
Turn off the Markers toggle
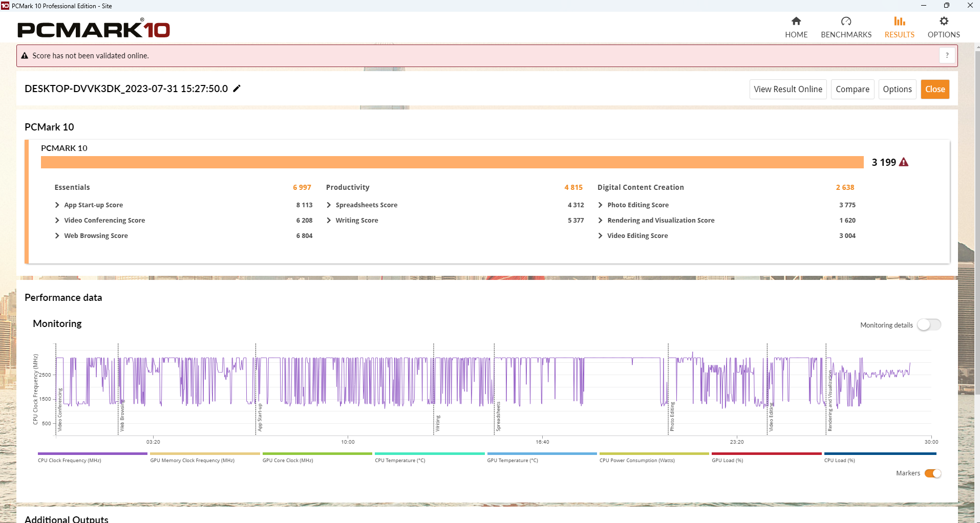(932, 473)
